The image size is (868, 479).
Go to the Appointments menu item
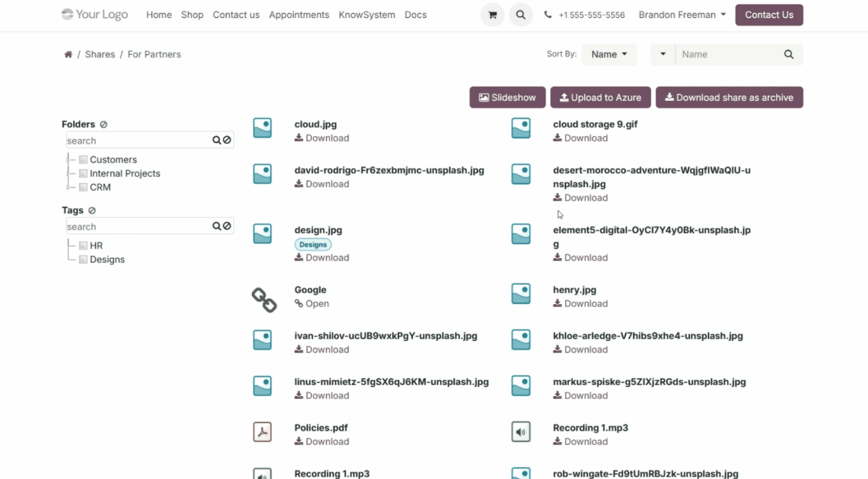pos(298,15)
